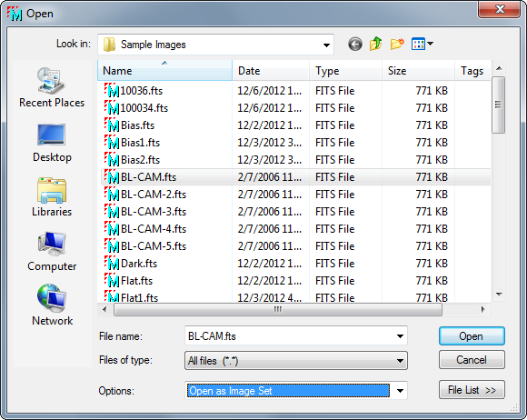Expand the Look in folder dropdown
This screenshot has width=527, height=420.
326,45
